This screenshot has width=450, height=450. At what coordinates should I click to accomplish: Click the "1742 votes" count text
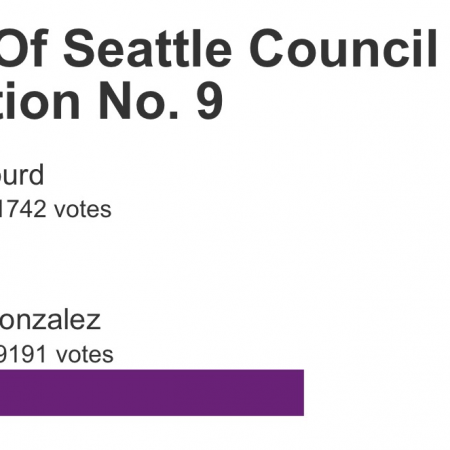click(x=55, y=209)
